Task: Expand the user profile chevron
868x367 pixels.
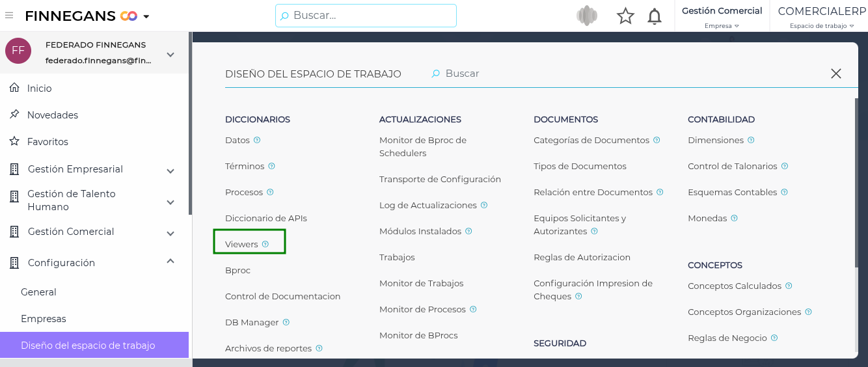Action: point(170,55)
